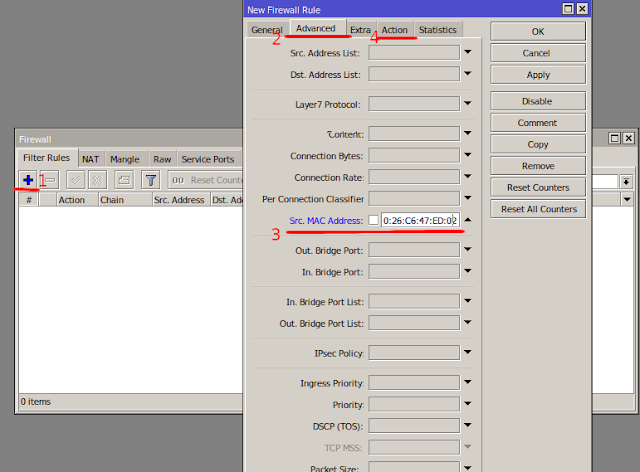Click the DSCP (TOS) field

(414, 426)
